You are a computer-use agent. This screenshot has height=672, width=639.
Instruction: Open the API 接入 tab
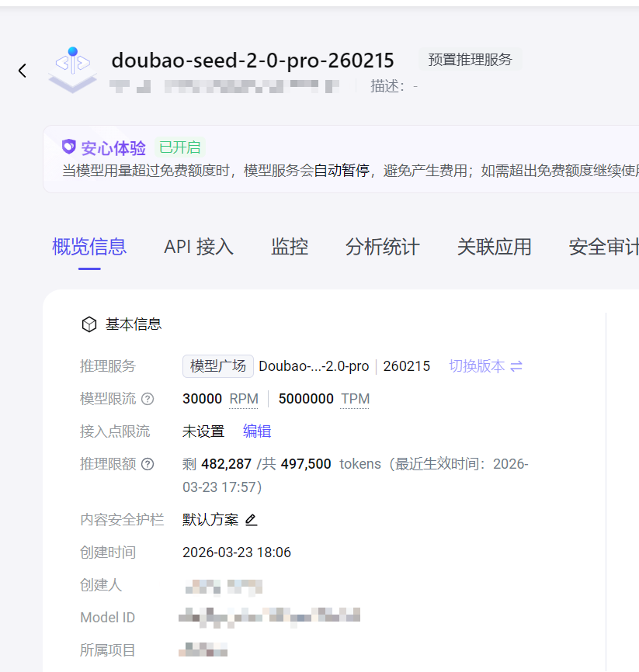(199, 248)
